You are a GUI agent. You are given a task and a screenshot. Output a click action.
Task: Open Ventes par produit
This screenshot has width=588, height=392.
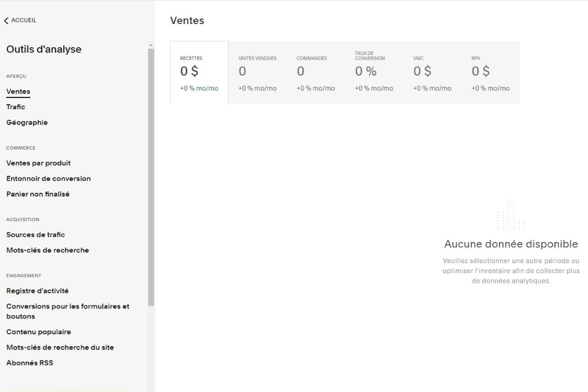click(38, 163)
